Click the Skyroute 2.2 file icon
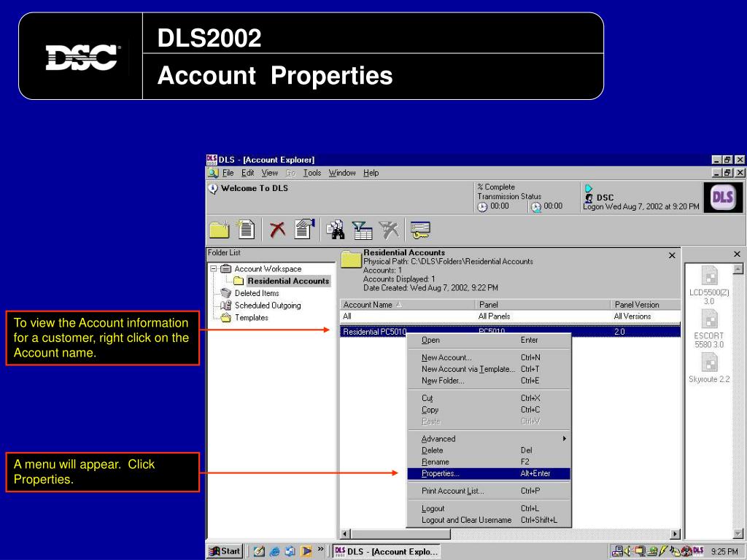Screen dimensions: 747x560 (709, 363)
